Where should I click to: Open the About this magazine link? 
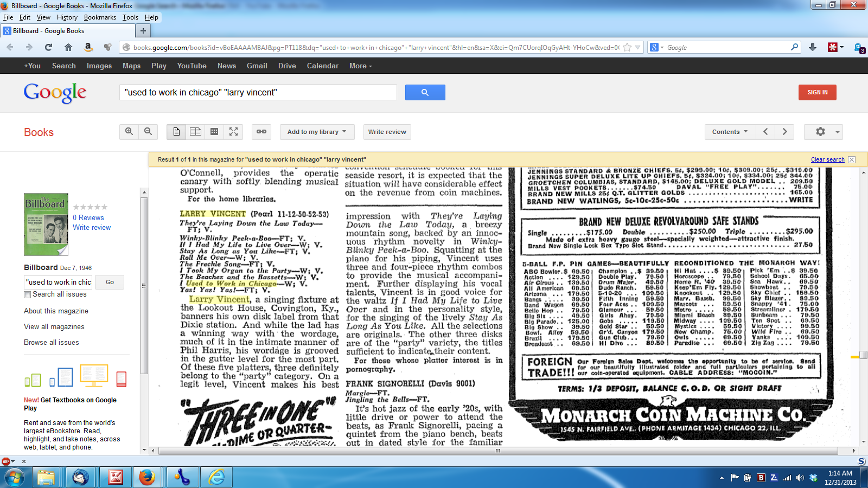pyautogui.click(x=56, y=311)
